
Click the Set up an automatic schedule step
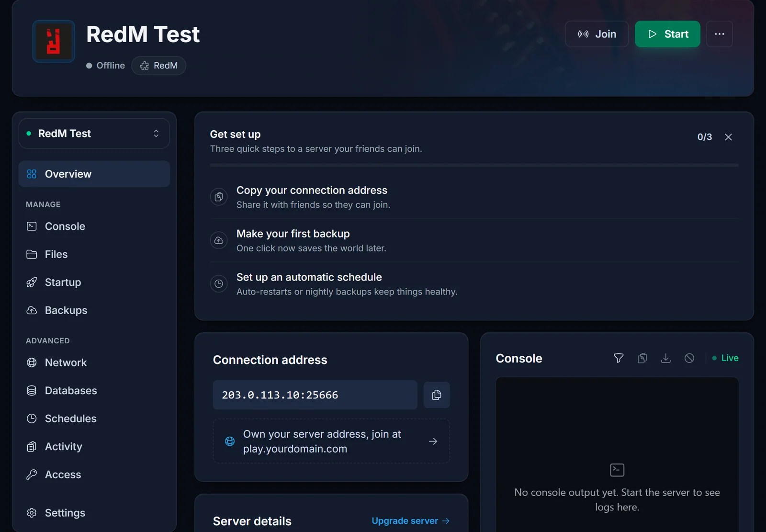click(x=474, y=284)
